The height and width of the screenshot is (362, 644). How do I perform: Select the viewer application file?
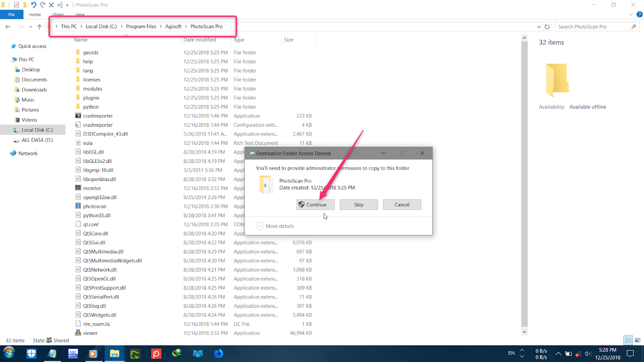pos(90,333)
